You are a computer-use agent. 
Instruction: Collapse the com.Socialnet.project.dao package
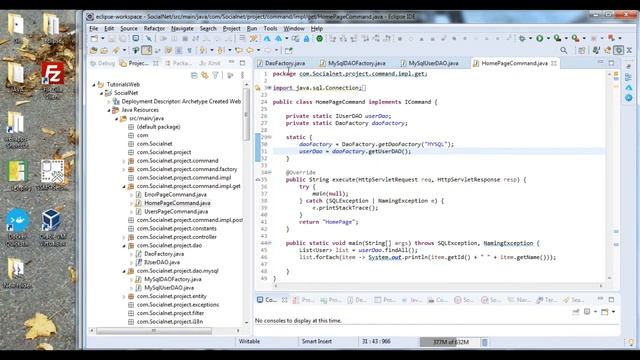click(x=124, y=246)
